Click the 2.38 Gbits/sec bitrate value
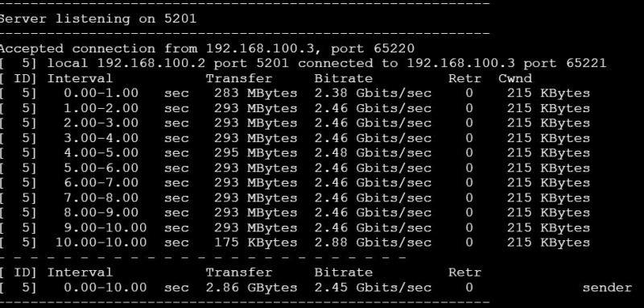The width and height of the screenshot is (644, 308). pyautogui.click(x=373, y=94)
